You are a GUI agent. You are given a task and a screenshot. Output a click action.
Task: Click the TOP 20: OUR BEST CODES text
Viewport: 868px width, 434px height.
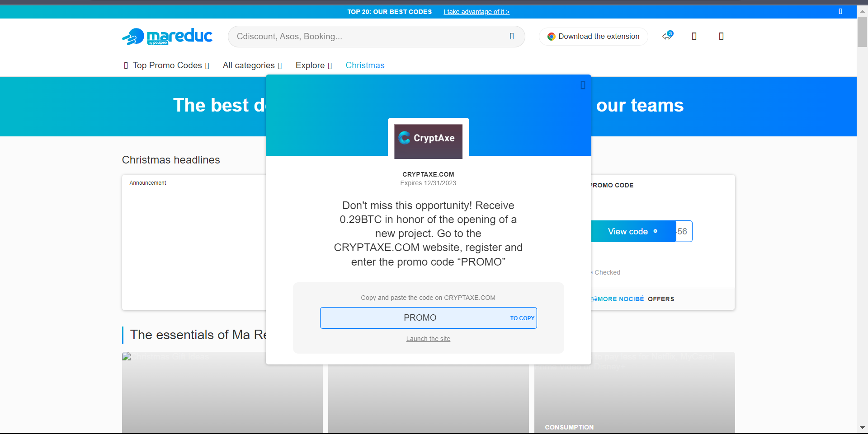click(x=389, y=12)
